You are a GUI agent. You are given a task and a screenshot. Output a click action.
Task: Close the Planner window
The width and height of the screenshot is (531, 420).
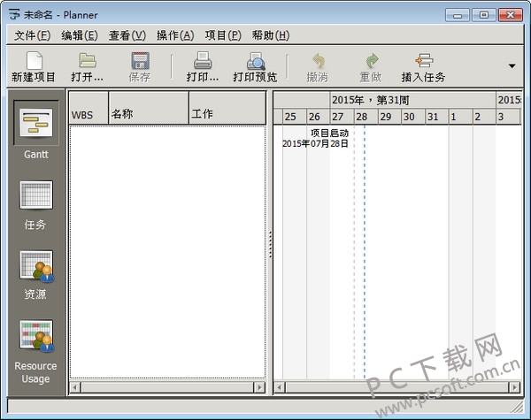pos(511,15)
